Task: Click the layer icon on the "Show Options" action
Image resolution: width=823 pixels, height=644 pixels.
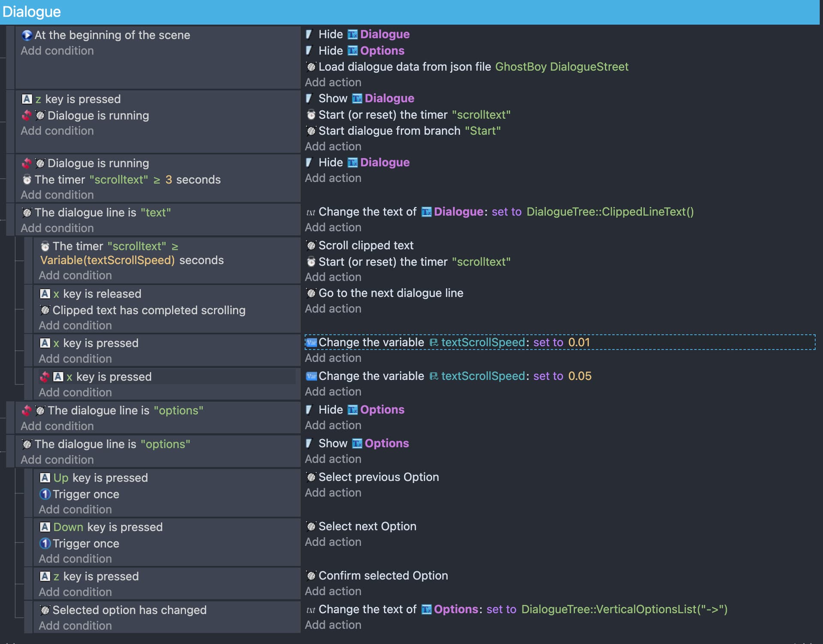Action: (x=309, y=443)
